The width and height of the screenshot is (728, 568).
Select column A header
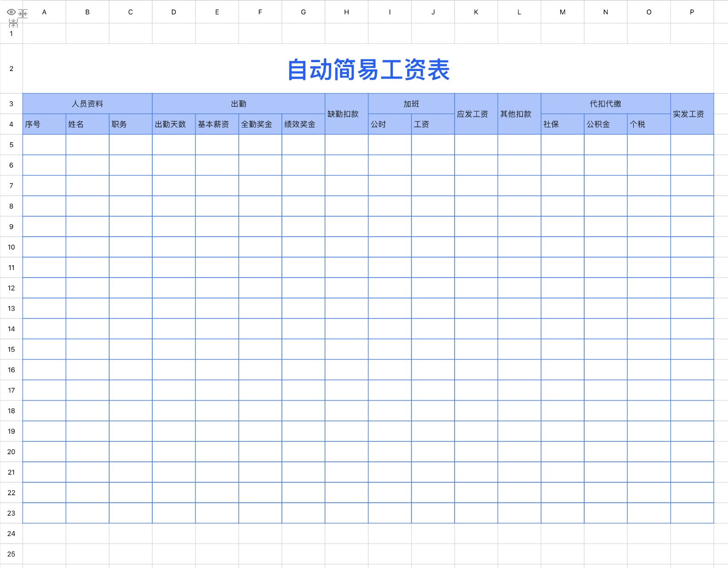coord(44,12)
